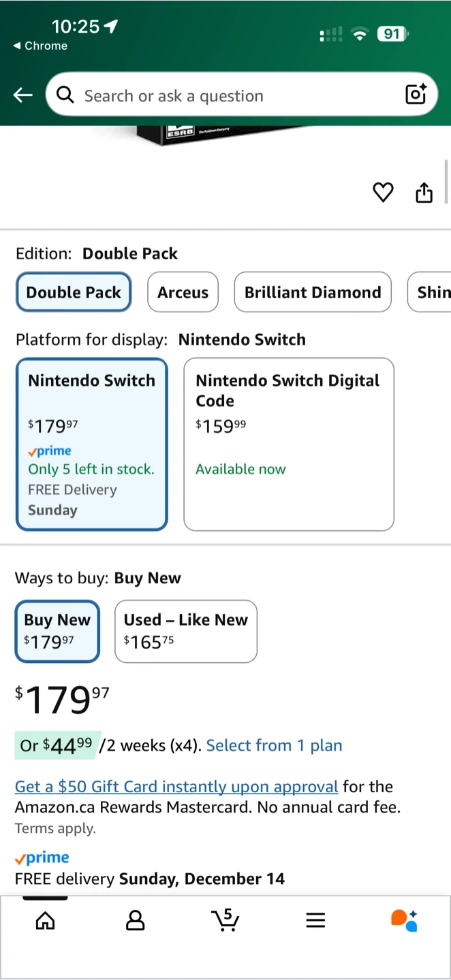The width and height of the screenshot is (451, 980).
Task: Select the Double Pack edition
Action: point(74,293)
